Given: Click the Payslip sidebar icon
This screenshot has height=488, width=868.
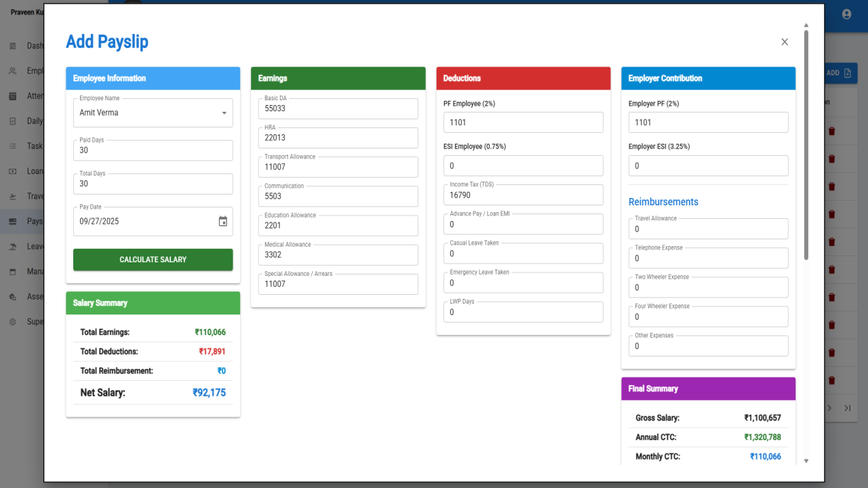Looking at the screenshot, I should click(12, 222).
